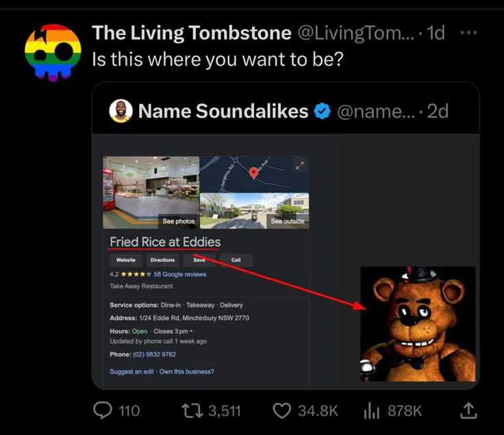Screen dimensions: 504x435
Task: Click the phone number (02) 9832 9762
Action: 153,354
